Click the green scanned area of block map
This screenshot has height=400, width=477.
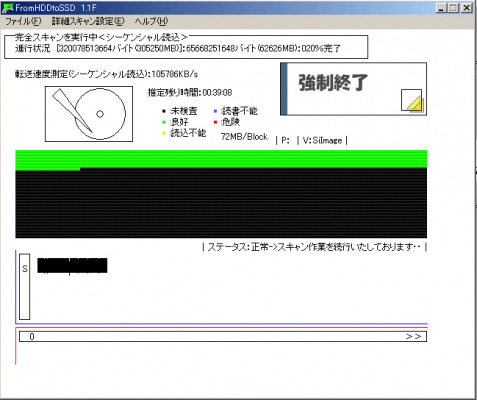tap(221, 159)
